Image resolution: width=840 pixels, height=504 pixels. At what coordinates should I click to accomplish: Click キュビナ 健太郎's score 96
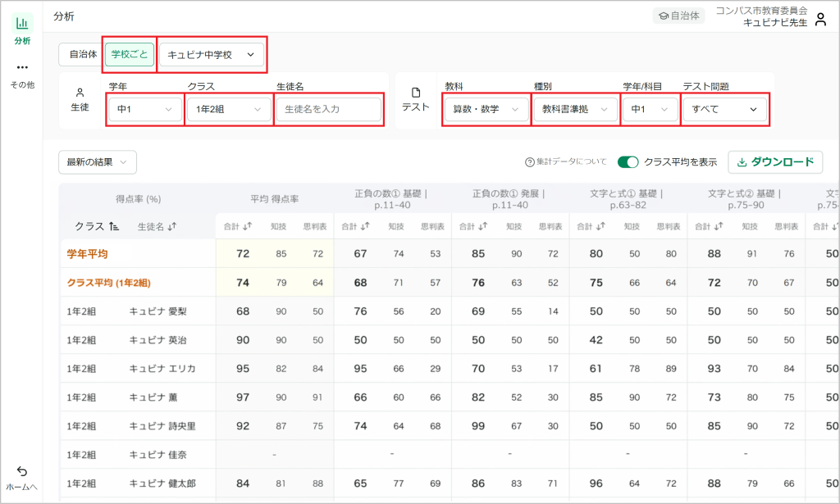pos(596,484)
